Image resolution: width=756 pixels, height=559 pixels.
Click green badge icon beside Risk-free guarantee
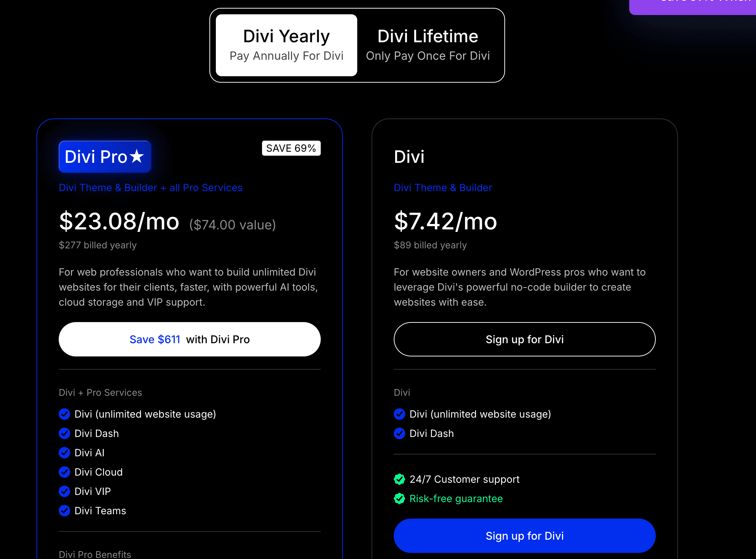[x=399, y=499]
